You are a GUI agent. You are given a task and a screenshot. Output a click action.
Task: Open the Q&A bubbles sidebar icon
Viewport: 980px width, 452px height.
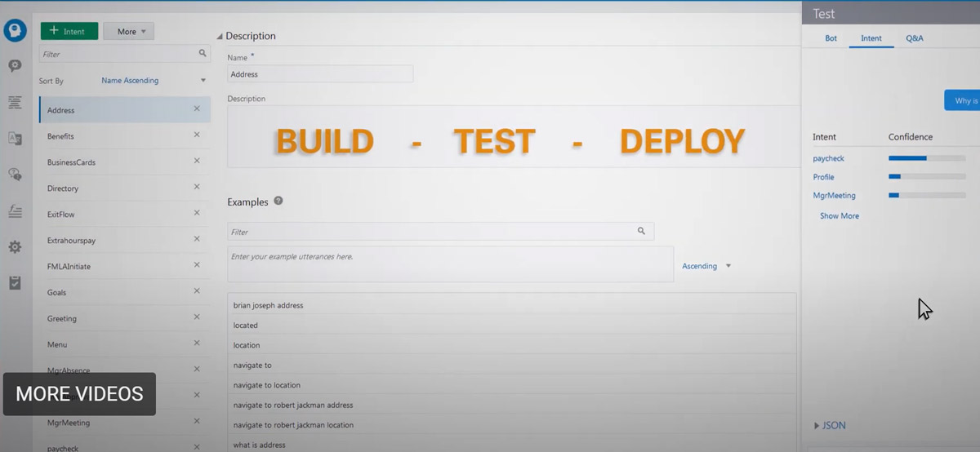15,175
